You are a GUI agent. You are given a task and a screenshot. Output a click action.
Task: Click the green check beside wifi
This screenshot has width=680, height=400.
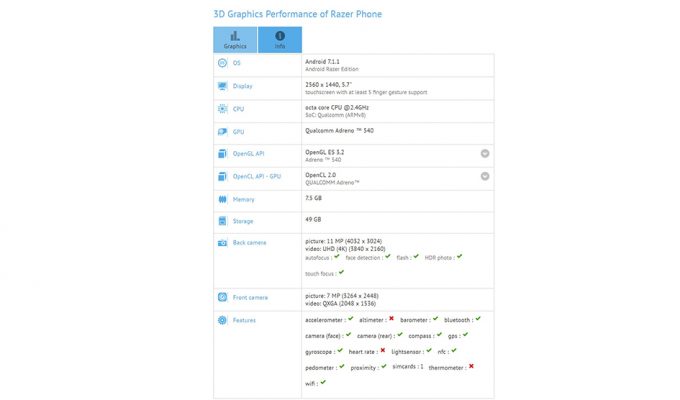(323, 382)
